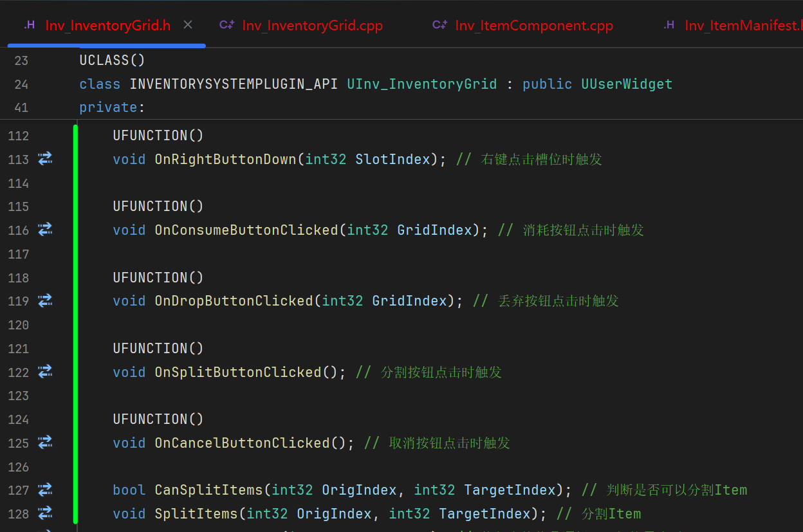Viewport: 803px width, 532px height.
Task: Click the header icon on Inv_ItemManifest tab
Action: (x=669, y=25)
